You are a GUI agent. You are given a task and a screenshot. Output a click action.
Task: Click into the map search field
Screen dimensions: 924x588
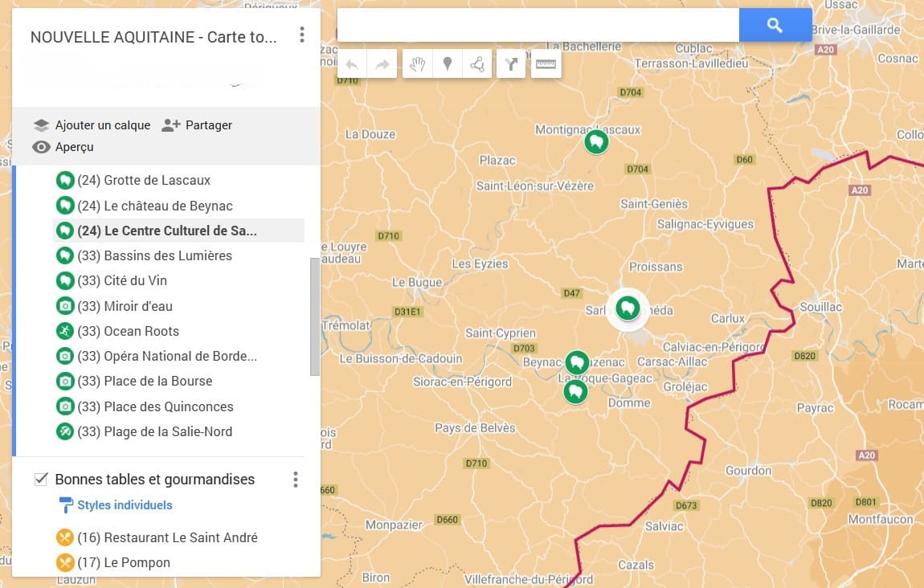(538, 25)
